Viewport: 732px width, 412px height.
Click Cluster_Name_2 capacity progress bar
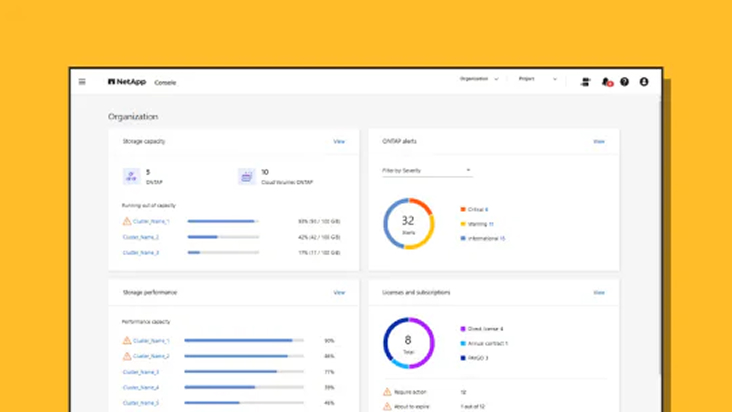(223, 237)
